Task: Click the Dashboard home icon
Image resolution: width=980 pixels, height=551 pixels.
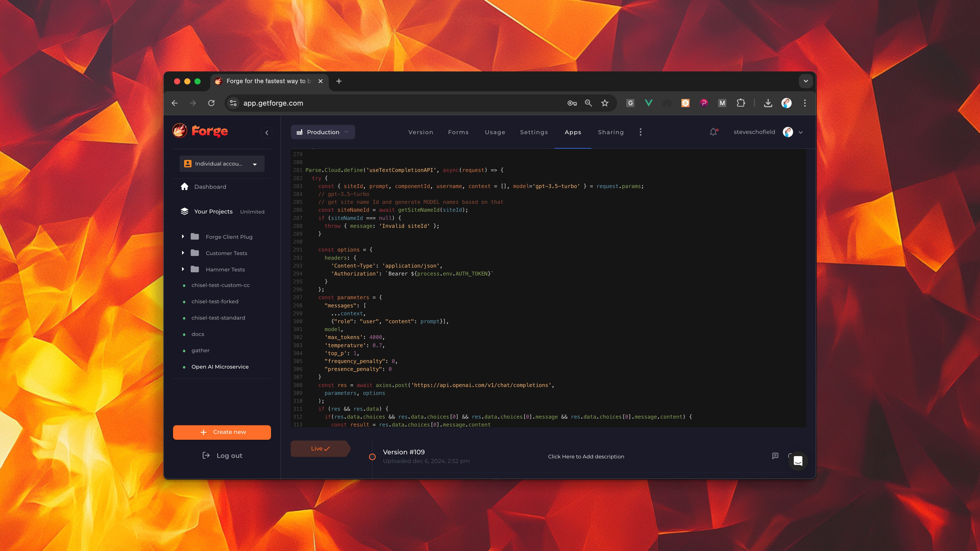Action: (185, 186)
